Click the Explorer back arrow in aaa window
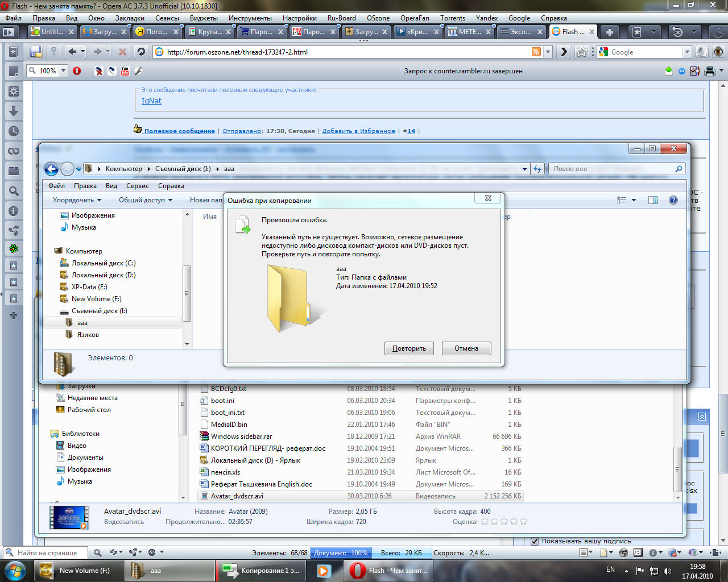The image size is (728, 582). 51,169
